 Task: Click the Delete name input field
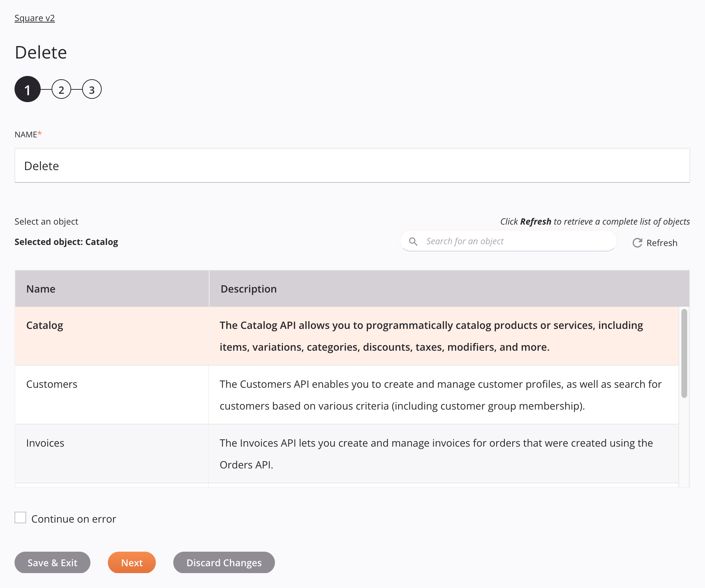[x=352, y=165]
